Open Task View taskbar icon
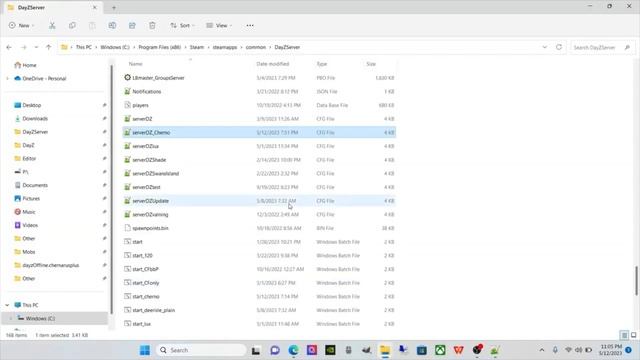 click(x=256, y=350)
